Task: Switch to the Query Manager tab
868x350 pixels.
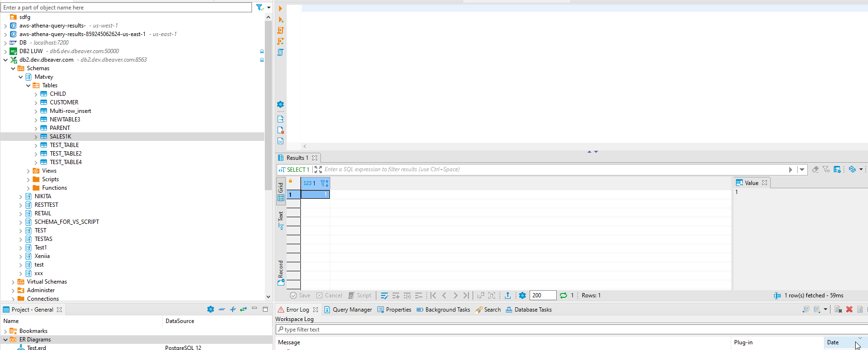Action: (x=348, y=310)
